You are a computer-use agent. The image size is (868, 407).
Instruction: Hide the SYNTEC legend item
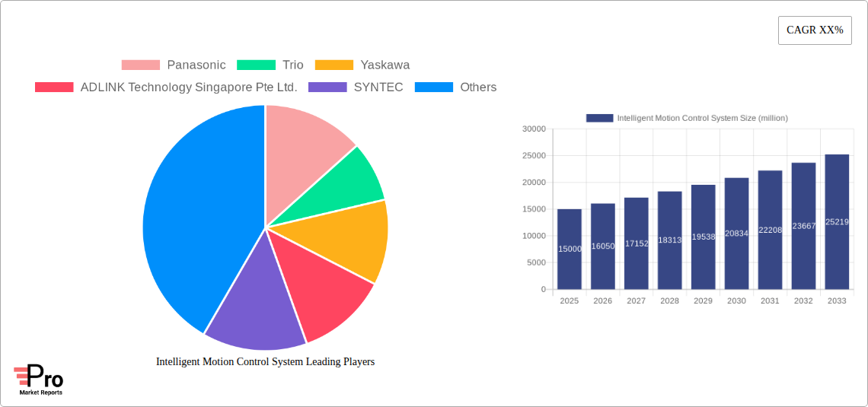tap(356, 87)
